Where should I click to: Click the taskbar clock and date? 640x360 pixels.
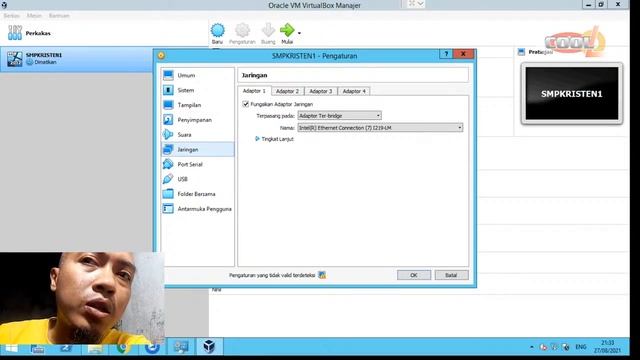coord(607,347)
